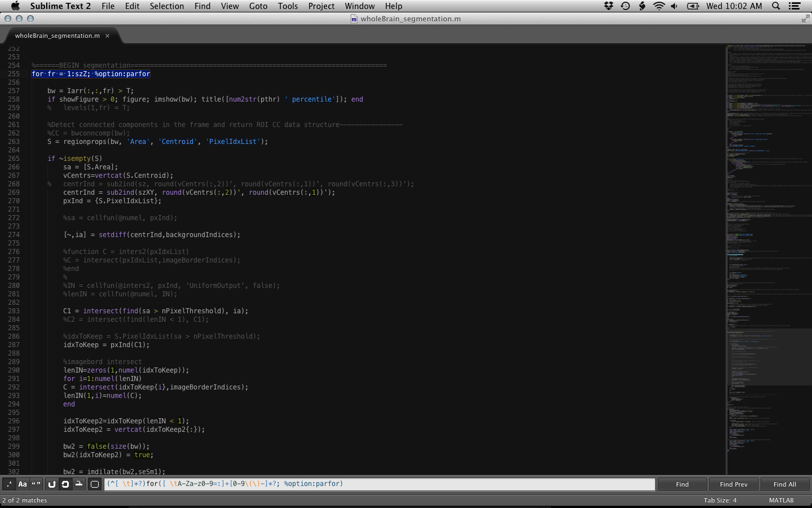Open the Window menu
Screen dimensions: 812x508
point(360,6)
